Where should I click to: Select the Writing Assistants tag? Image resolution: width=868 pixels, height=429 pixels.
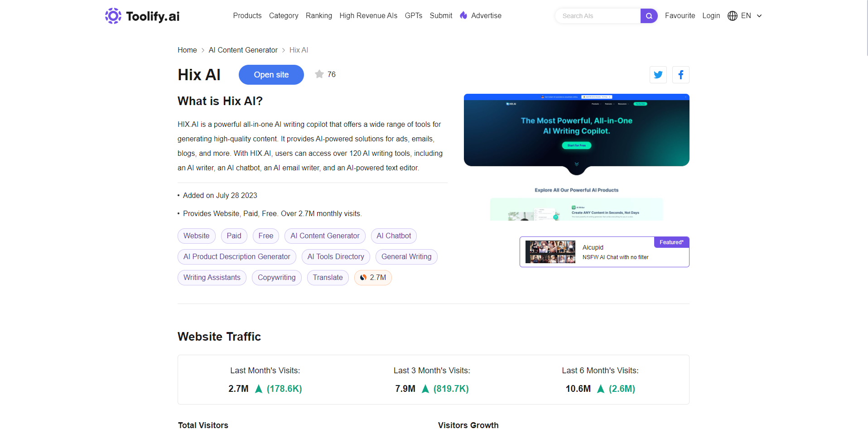pyautogui.click(x=212, y=278)
